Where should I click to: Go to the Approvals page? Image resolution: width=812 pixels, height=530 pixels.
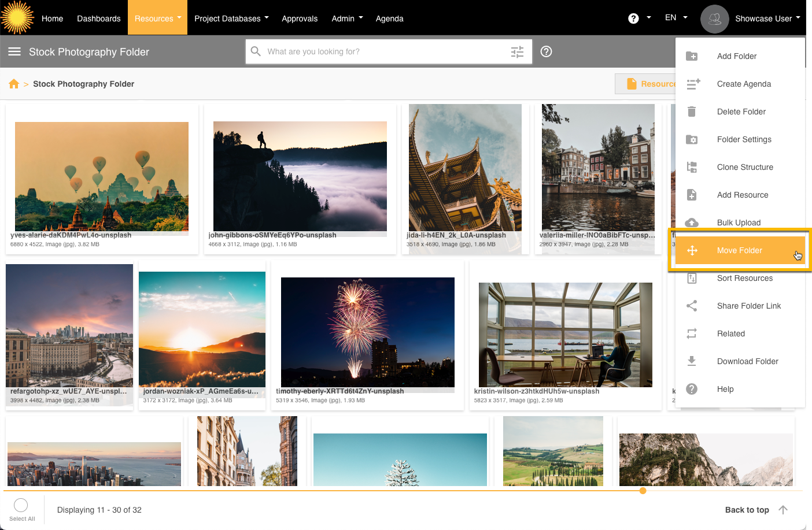tap(300, 18)
